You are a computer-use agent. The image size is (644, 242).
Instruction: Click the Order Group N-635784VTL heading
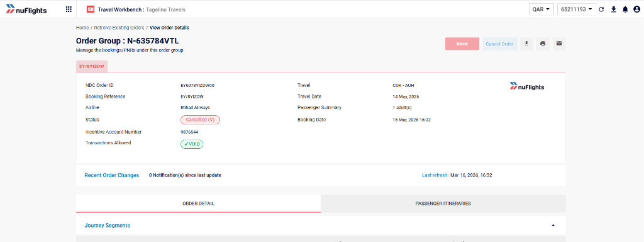[x=127, y=41]
